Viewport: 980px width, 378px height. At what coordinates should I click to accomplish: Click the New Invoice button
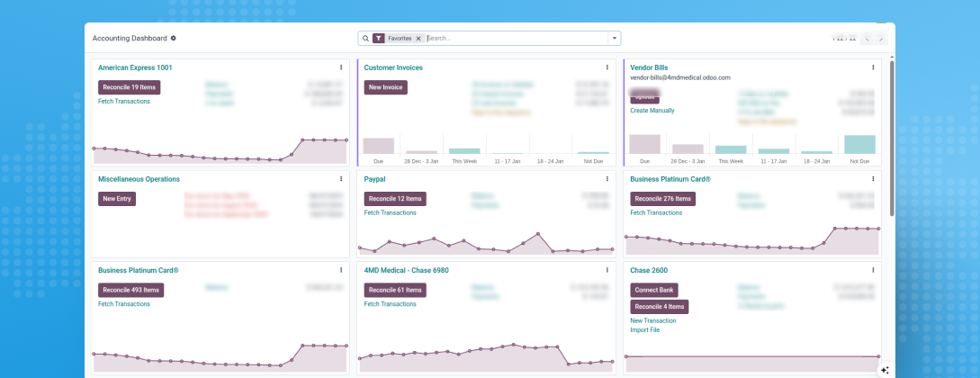point(385,87)
